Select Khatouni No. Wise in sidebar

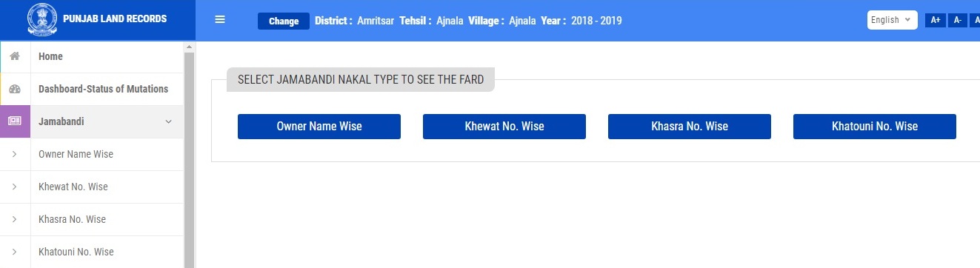(76, 252)
